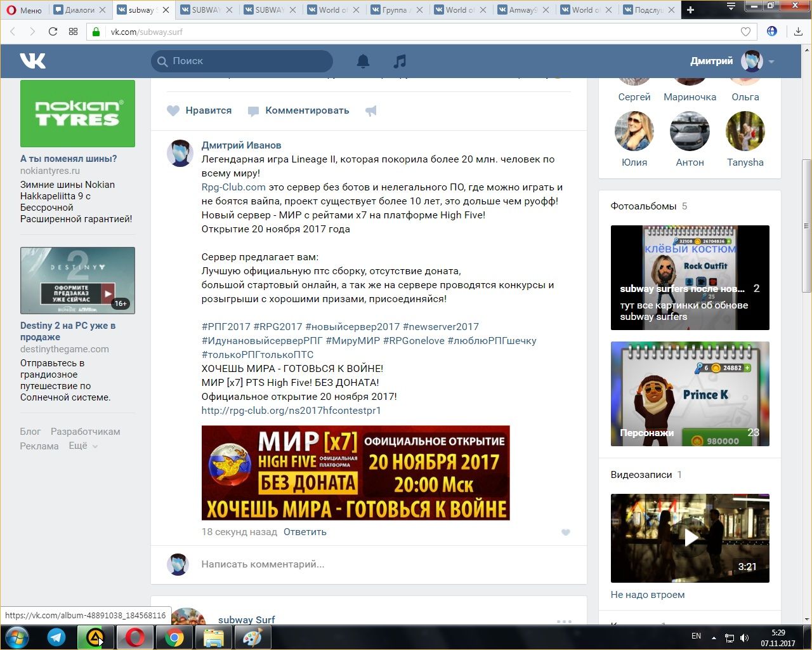Viewport: 812px width, 650px height.
Task: Open the music player note icon
Action: (x=400, y=61)
